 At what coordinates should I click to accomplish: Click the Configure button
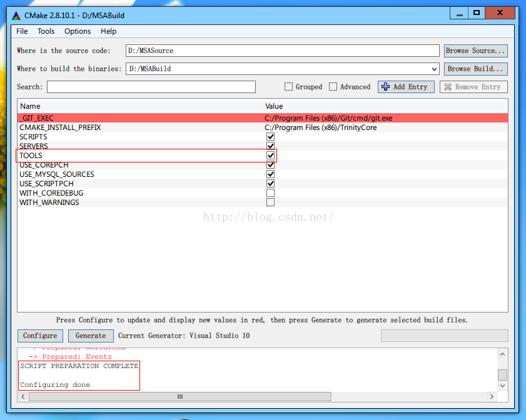pyautogui.click(x=40, y=336)
